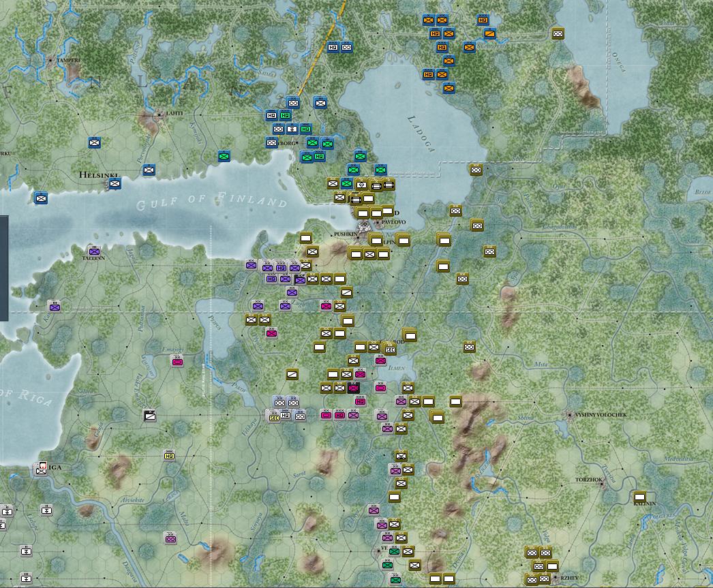Select the black-highlighted pink infantry unit

(353, 388)
